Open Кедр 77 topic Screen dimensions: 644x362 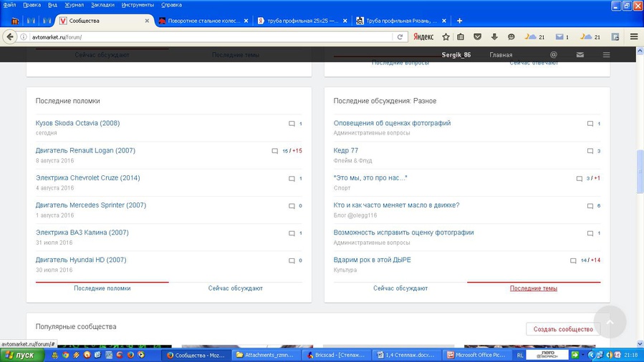click(346, 150)
